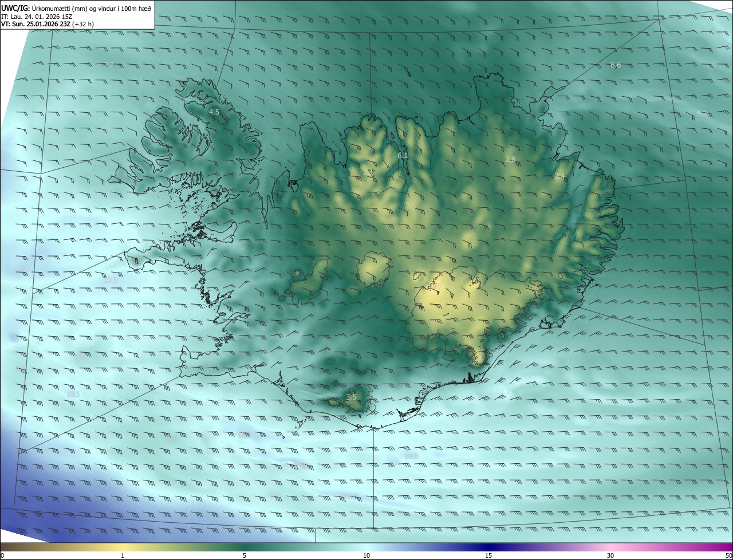
Task: Click the 15 tick on the color scale
Action: click(488, 556)
